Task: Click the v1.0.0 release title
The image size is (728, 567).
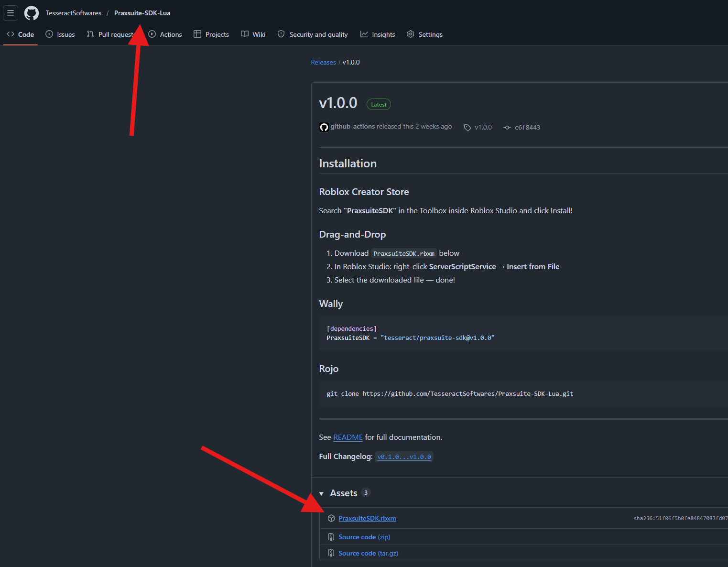Action: pyautogui.click(x=338, y=103)
